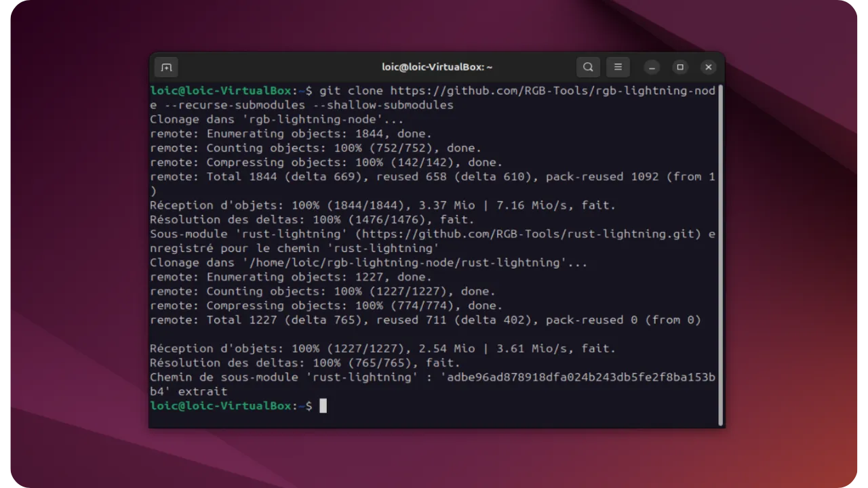This screenshot has width=868, height=488.
Task: Click the /home/loic/rgb-lightning-node/rust-lightning path
Action: (401, 263)
